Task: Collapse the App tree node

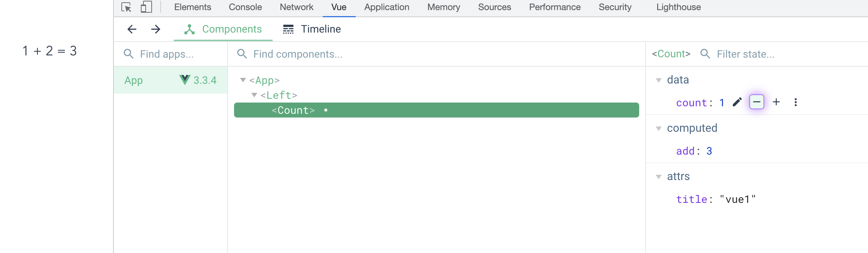Action: 243,80
